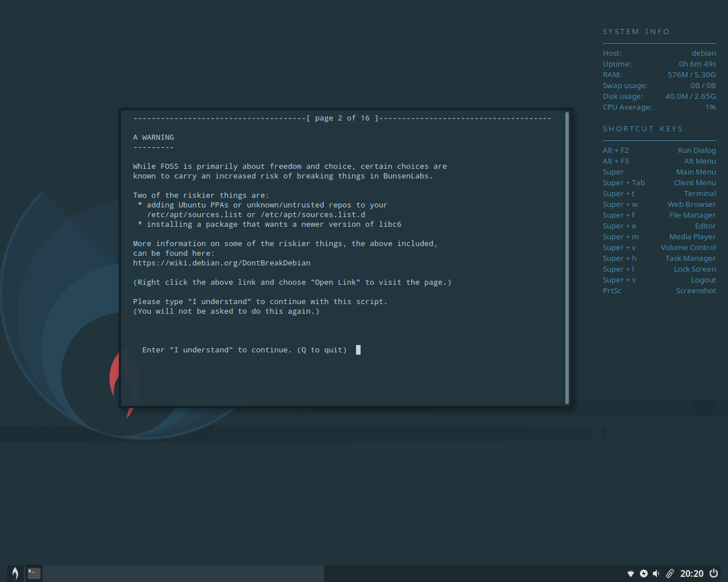Viewport: 728px width, 582px height.
Task: Click the 'Alt Menu' shortcut label
Action: (700, 161)
